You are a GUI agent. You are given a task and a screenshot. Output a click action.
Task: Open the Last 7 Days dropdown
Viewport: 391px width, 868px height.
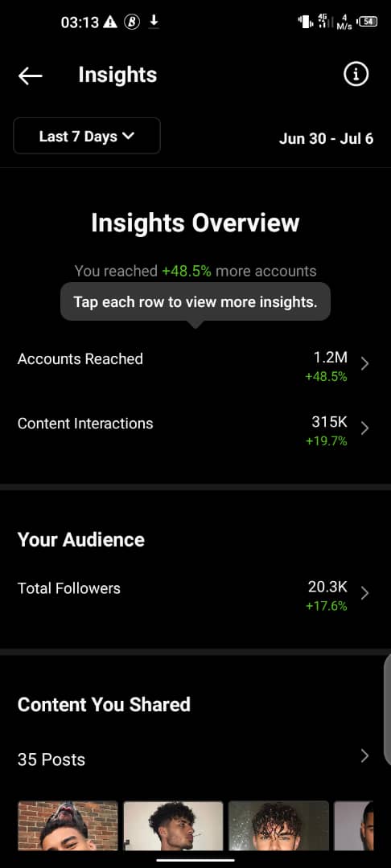click(x=87, y=136)
